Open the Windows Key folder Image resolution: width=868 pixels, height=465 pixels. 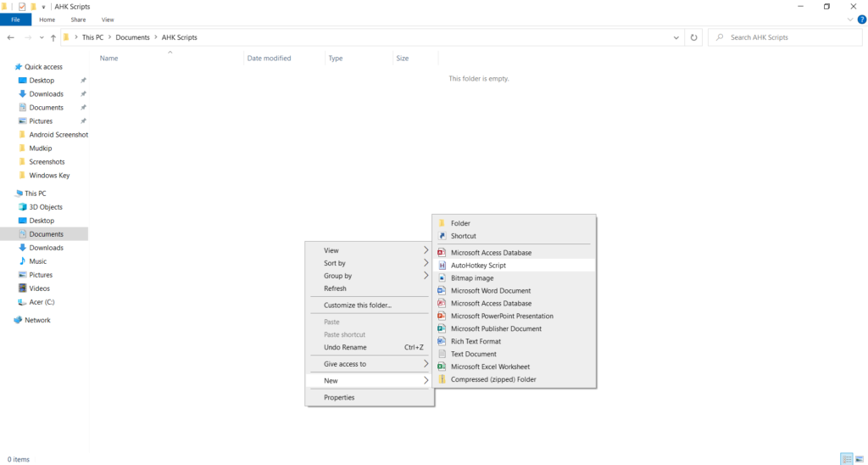pos(44,175)
